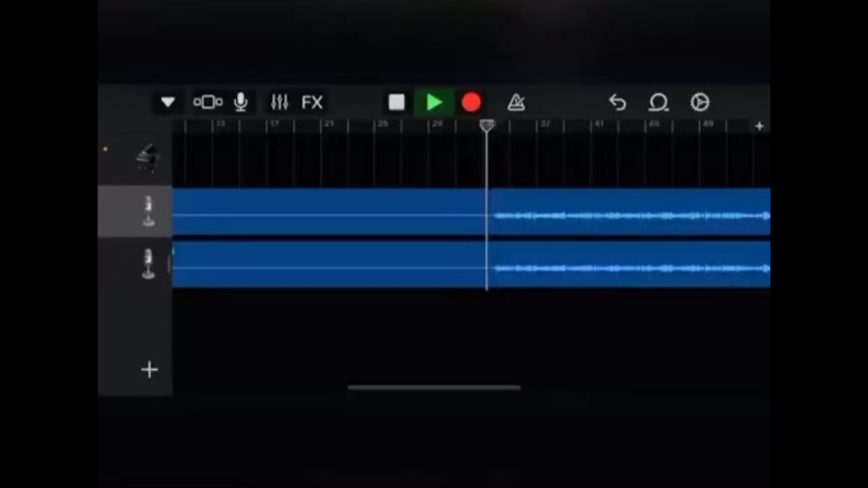
Task: Open the song settings gear icon
Action: (700, 102)
